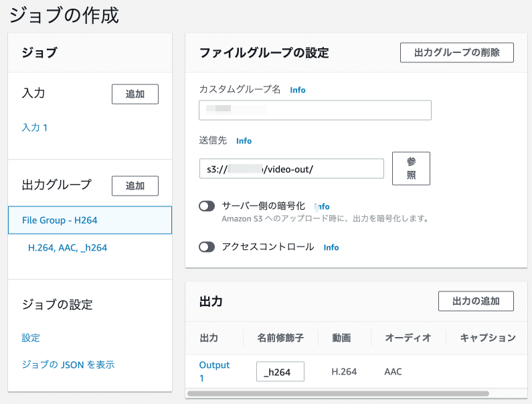This screenshot has height=404, width=532.
Task: Click the s3 destination path field
Action: tap(291, 168)
